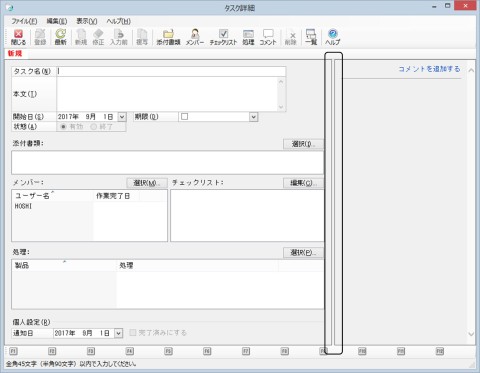Click the 閉じる (close) toolbar icon
Viewport: 480px width, 373px height.
18,37
